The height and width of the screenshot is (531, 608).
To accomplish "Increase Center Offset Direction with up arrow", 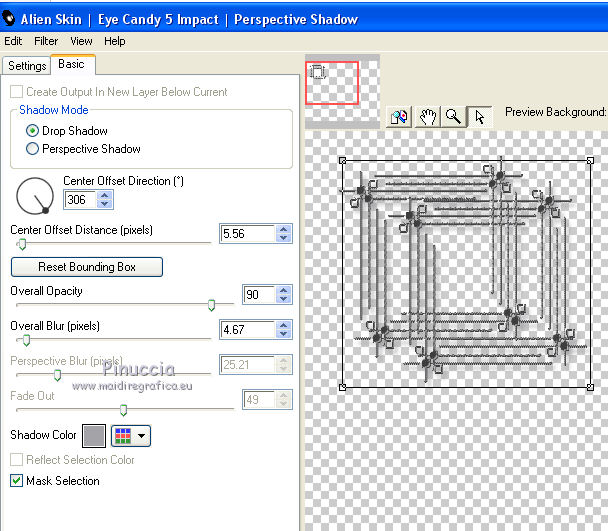I will 104,195.
